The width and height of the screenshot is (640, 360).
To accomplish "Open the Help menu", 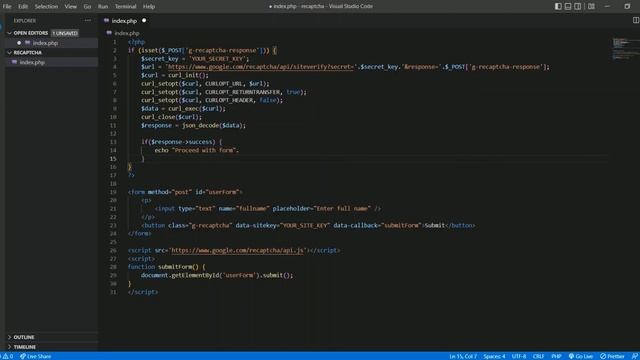I will (149, 7).
